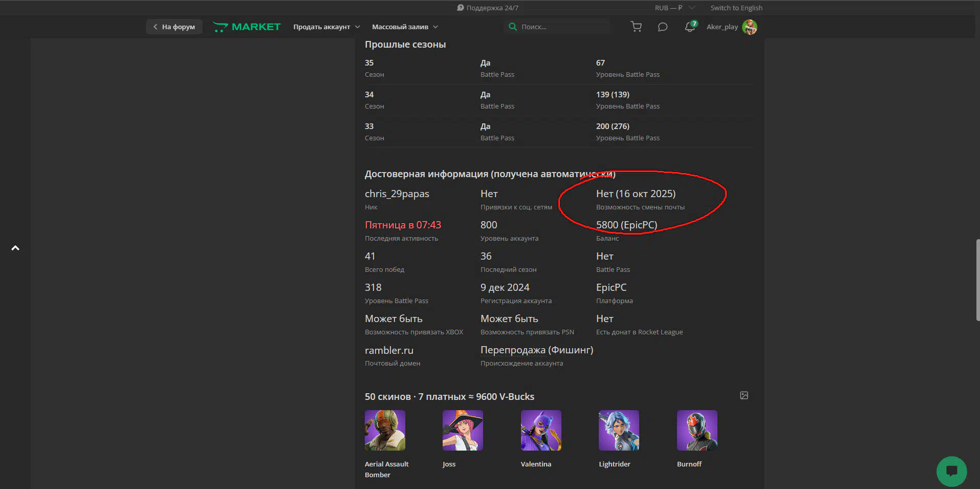This screenshot has width=980, height=489.
Task: Click Прошлые сезоны heading
Action: [x=405, y=45]
